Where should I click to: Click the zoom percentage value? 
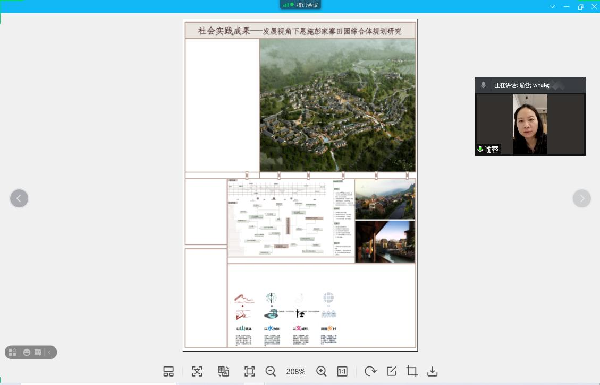click(295, 371)
